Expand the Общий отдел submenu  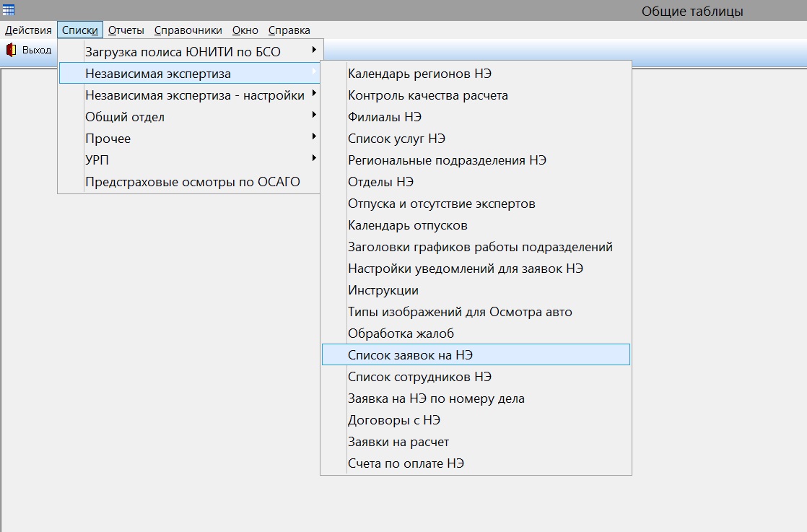tap(190, 116)
